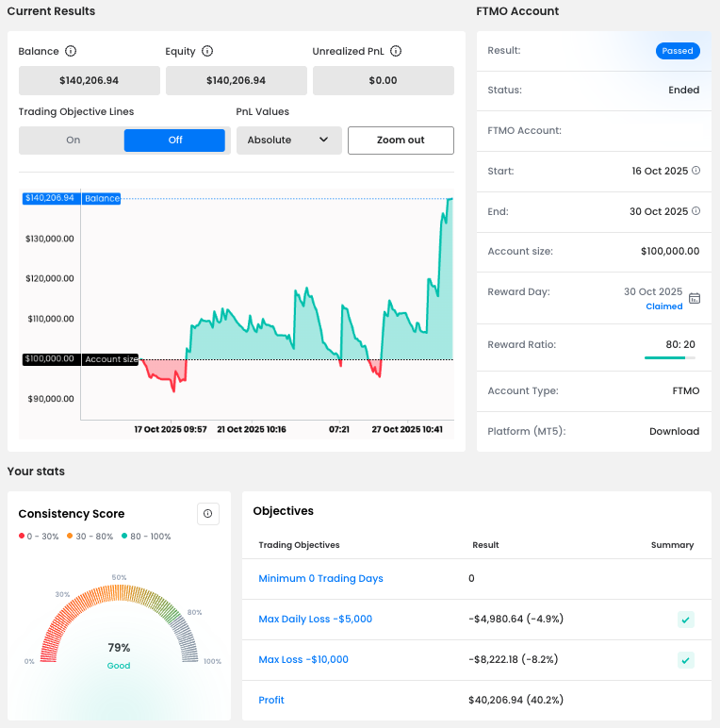Open the Profit objective link
720x728 pixels.
coord(271,700)
